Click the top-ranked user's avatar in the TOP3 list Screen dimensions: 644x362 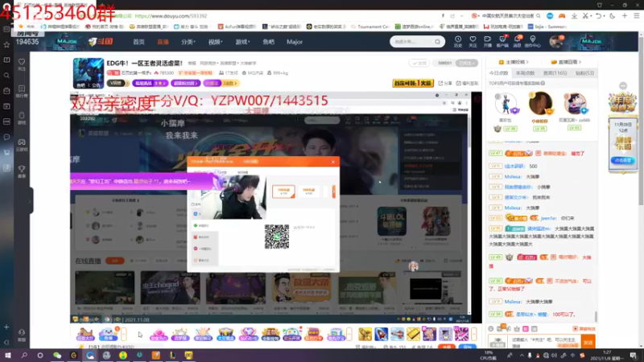[540, 103]
